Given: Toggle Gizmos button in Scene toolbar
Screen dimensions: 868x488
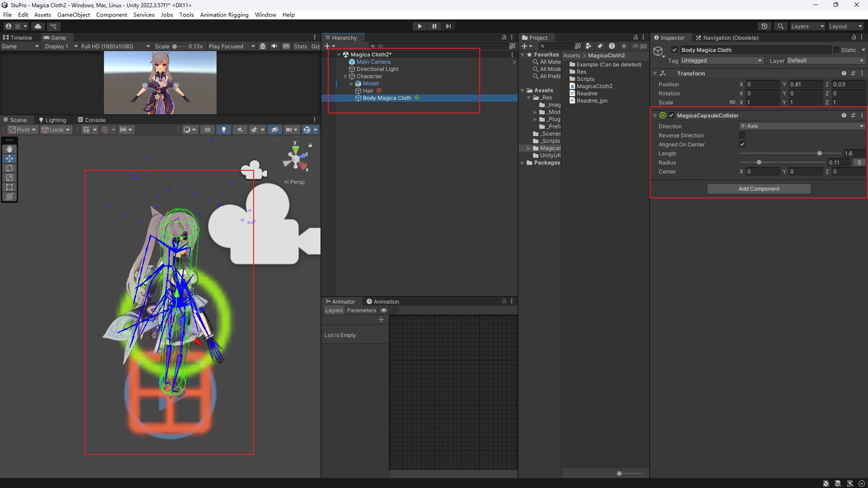Looking at the screenshot, I should coord(307,130).
